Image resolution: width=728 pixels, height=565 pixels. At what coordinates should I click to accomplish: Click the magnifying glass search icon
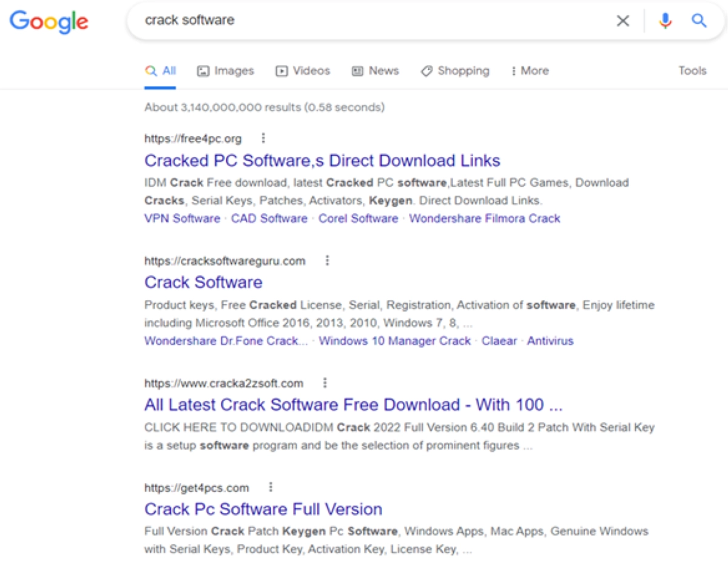click(x=699, y=21)
